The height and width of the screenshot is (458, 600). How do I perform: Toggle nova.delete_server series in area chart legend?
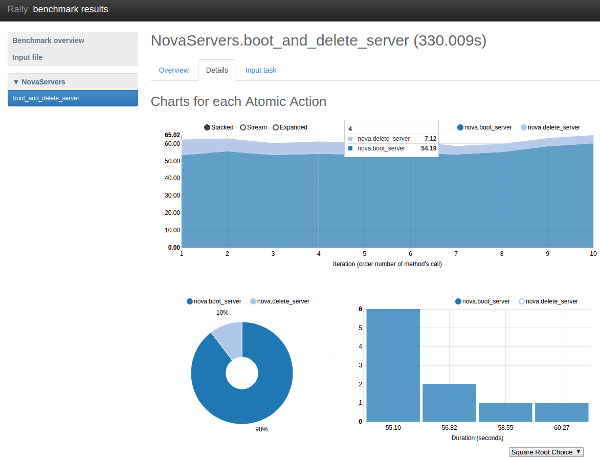click(524, 128)
